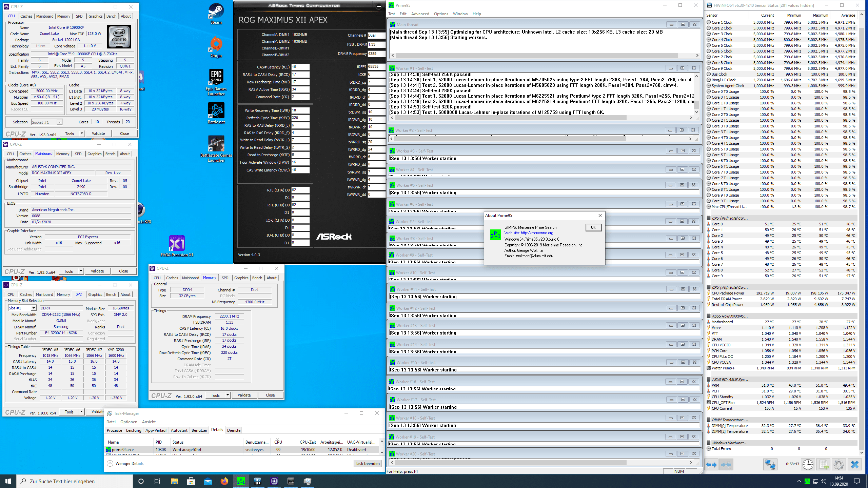Collapse Task Manager via Weniger Details

pos(125,464)
